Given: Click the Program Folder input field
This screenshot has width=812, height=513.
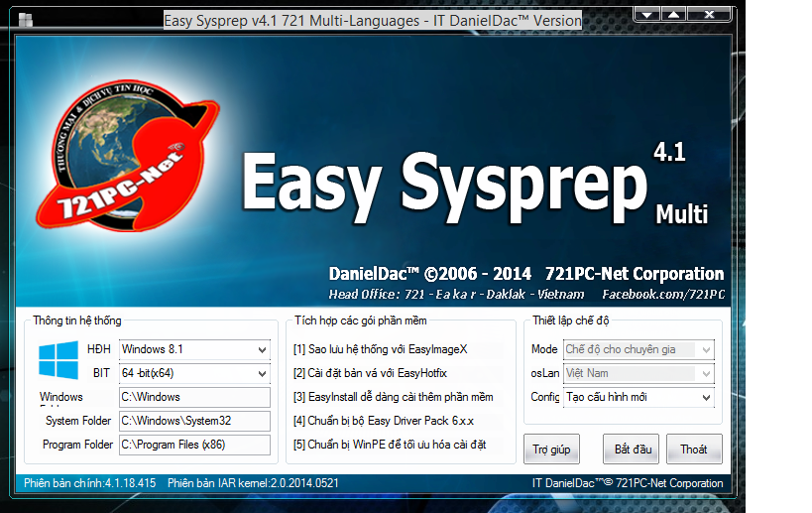Looking at the screenshot, I should pyautogui.click(x=194, y=446).
